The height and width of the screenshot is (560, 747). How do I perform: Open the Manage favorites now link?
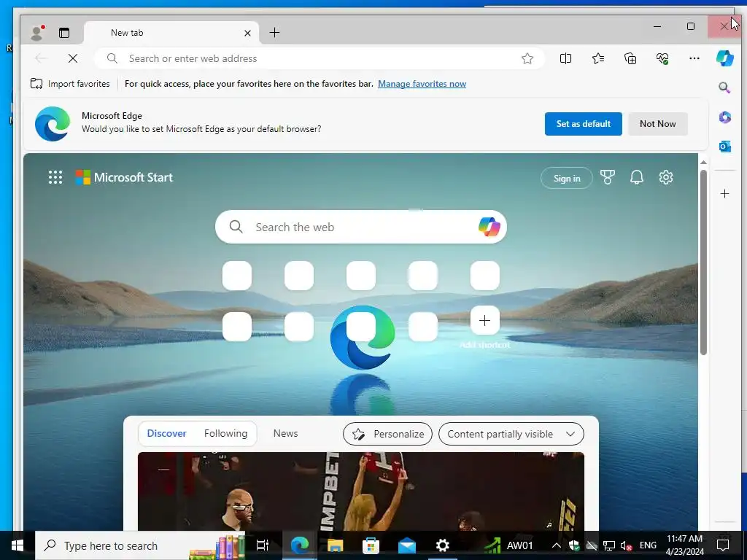coord(422,84)
